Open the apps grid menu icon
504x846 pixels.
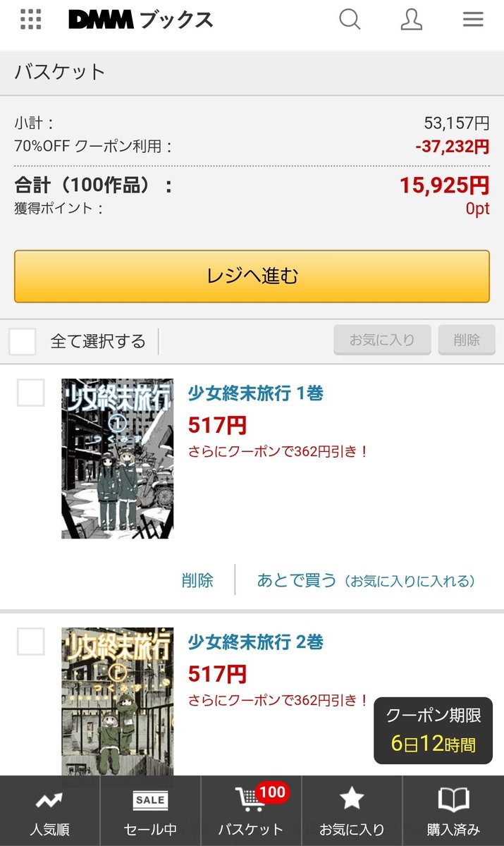pos(31,20)
